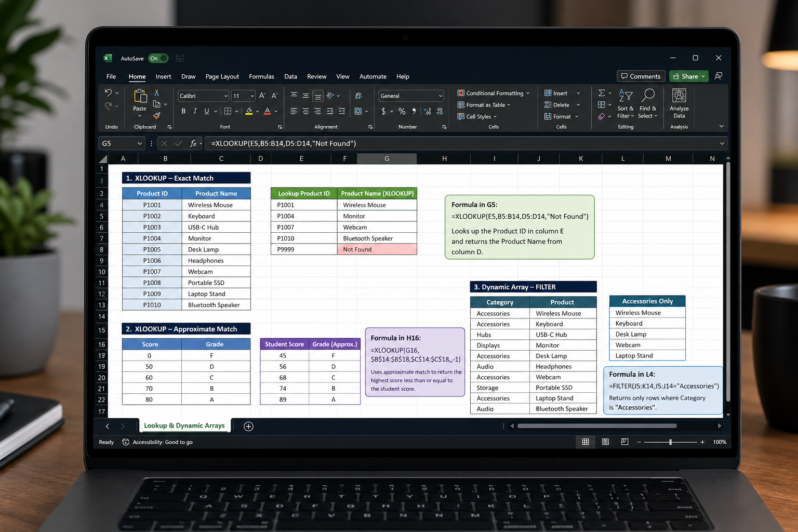Viewport: 798px width, 532px height.
Task: Switch to the Page Layout ribbon tab
Action: (222, 76)
